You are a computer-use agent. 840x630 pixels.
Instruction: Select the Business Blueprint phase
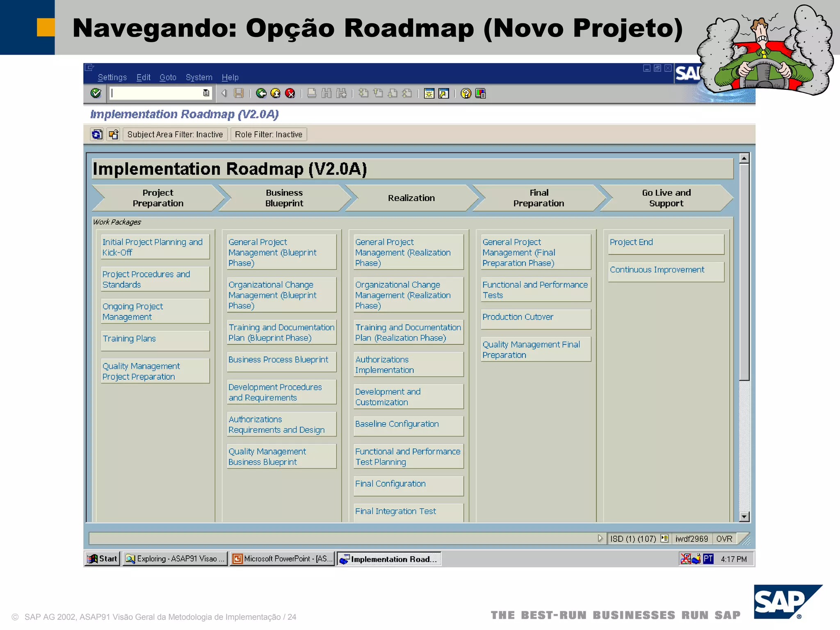click(x=284, y=198)
